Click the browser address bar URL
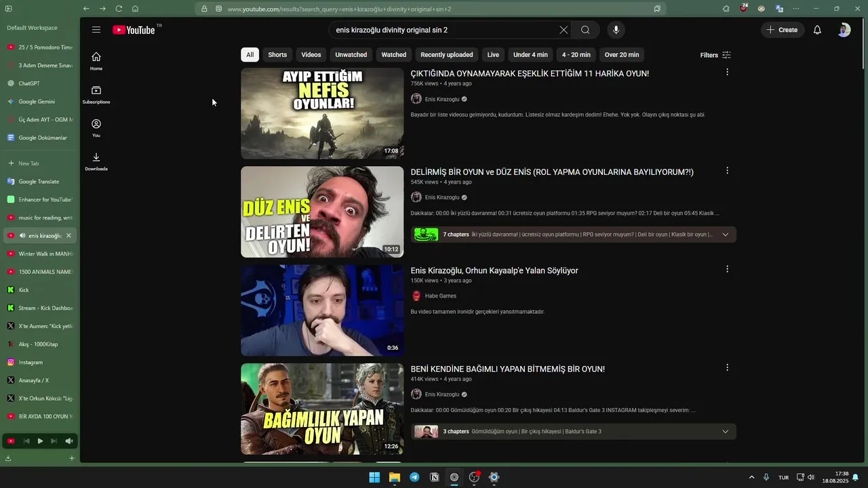 tap(339, 9)
